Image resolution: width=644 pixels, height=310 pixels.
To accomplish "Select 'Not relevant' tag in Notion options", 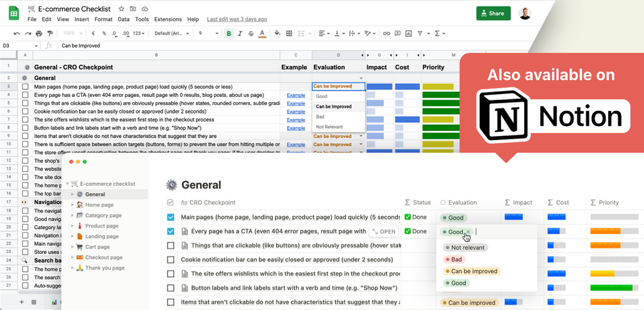I will (x=465, y=248).
